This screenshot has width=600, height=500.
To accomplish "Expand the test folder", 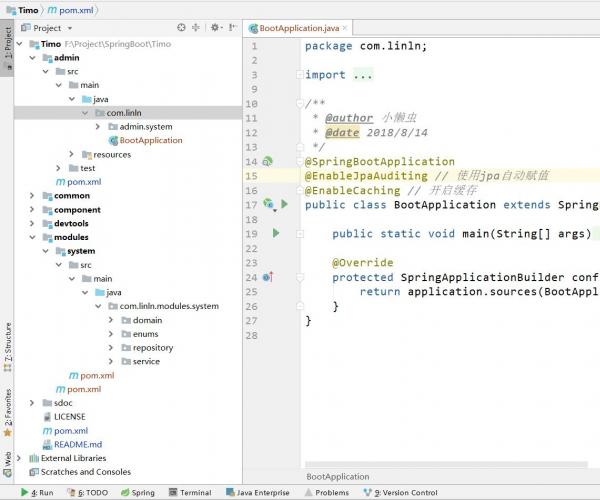I will tap(58, 168).
